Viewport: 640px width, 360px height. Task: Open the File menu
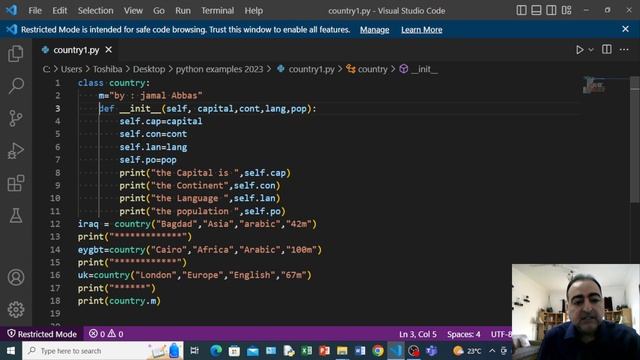(x=35, y=11)
